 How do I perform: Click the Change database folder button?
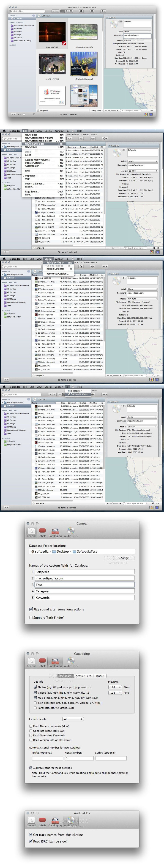123,558
